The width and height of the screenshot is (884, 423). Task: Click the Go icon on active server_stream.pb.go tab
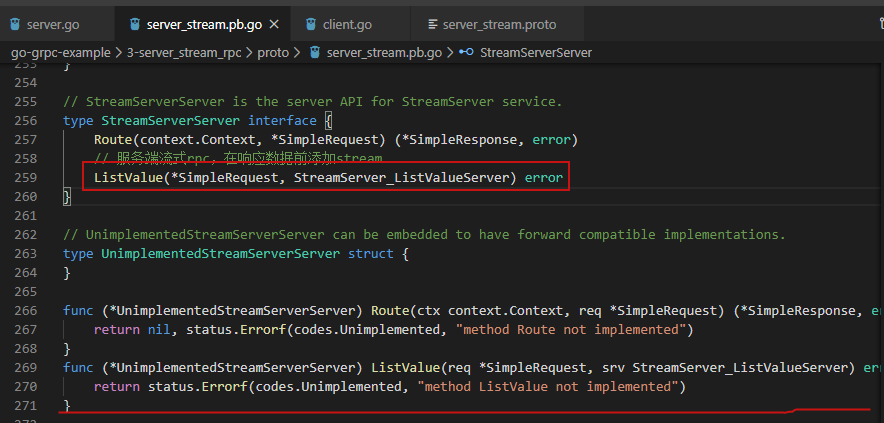click(x=133, y=23)
